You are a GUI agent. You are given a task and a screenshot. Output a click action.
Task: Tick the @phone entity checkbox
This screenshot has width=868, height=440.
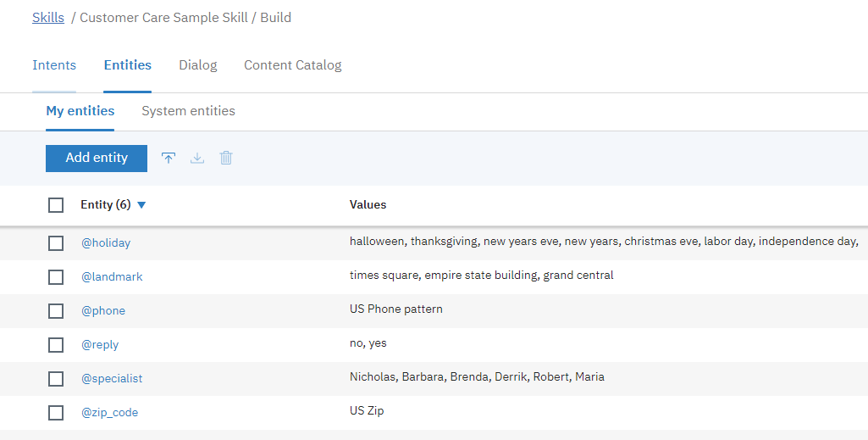(56, 311)
